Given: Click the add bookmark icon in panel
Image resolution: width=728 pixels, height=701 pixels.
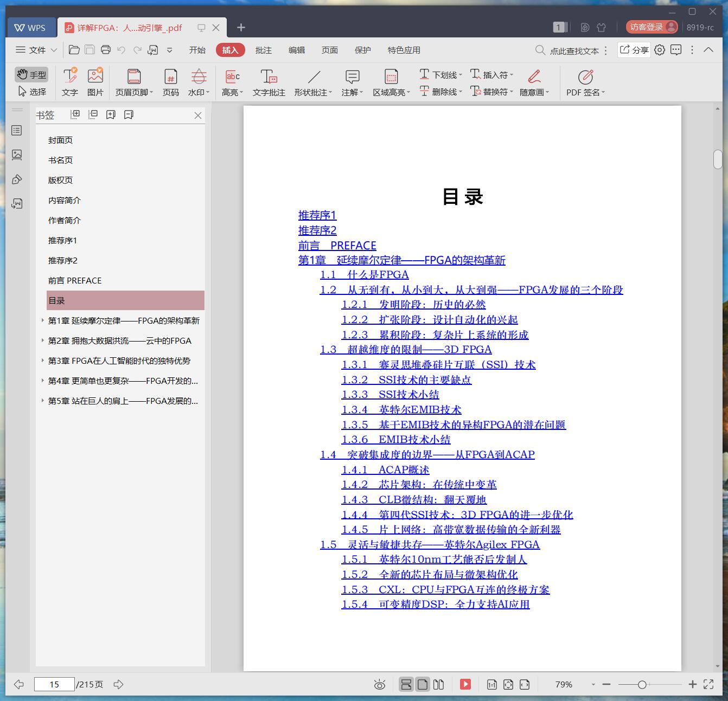Looking at the screenshot, I should pyautogui.click(x=111, y=114).
